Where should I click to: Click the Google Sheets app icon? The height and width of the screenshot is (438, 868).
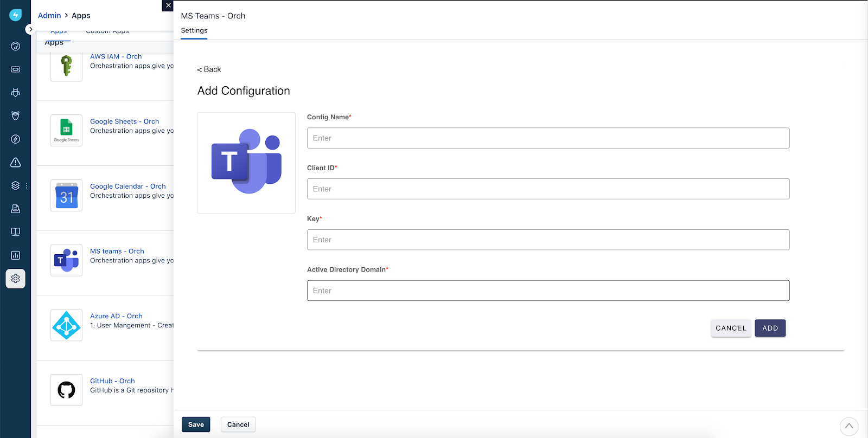tap(66, 130)
